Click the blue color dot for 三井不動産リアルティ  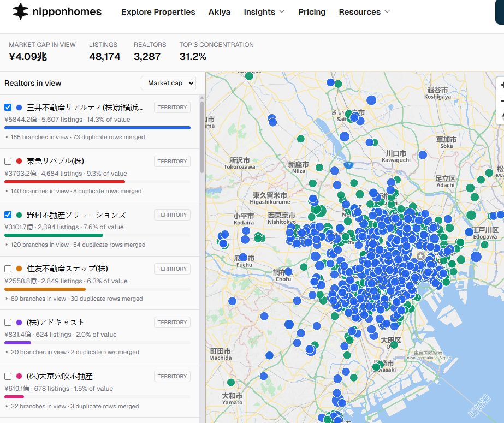click(x=19, y=108)
